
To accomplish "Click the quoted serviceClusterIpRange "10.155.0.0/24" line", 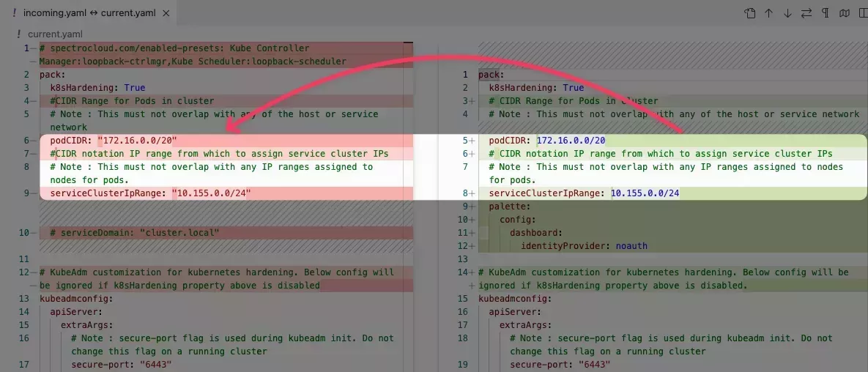I will [x=151, y=193].
